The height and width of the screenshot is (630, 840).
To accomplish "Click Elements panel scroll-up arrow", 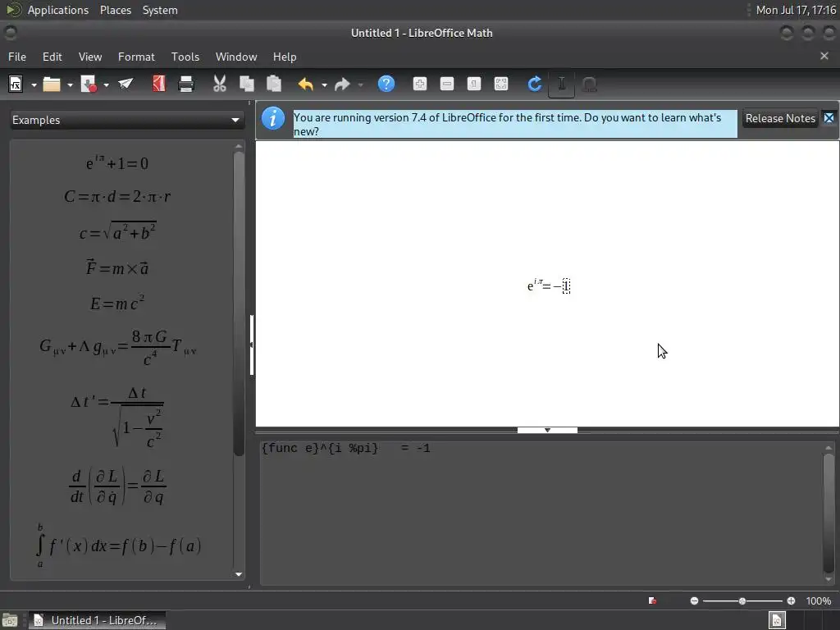I will tap(239, 146).
